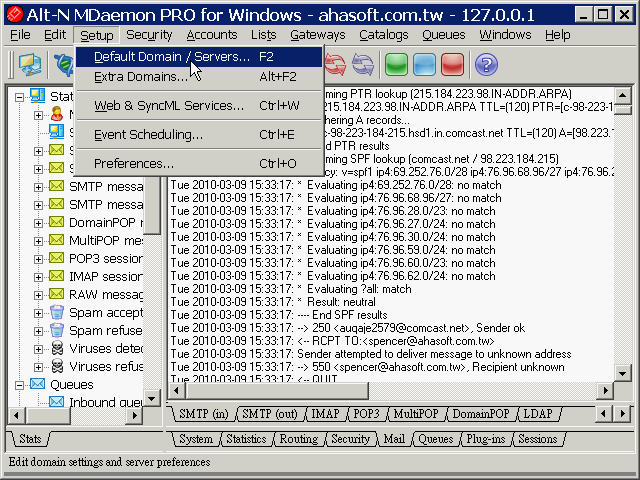Select Event Scheduling menu entry
Viewport: 640px width, 480px height.
click(x=199, y=135)
